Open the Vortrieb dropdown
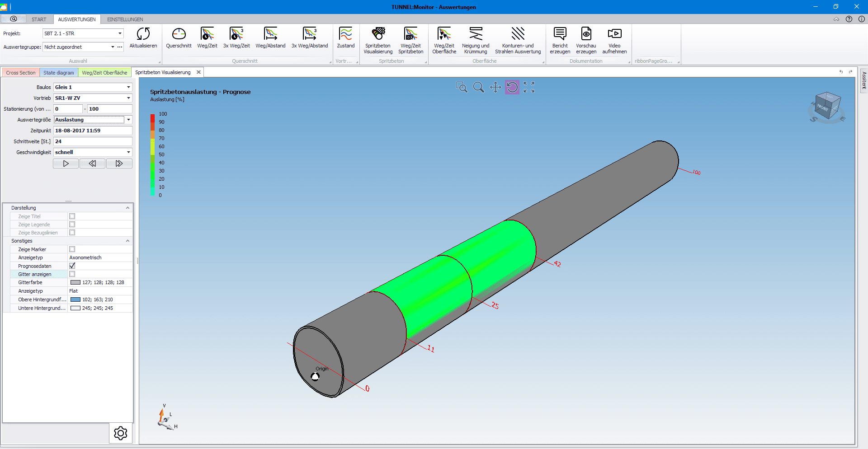The image size is (868, 449). tap(128, 98)
